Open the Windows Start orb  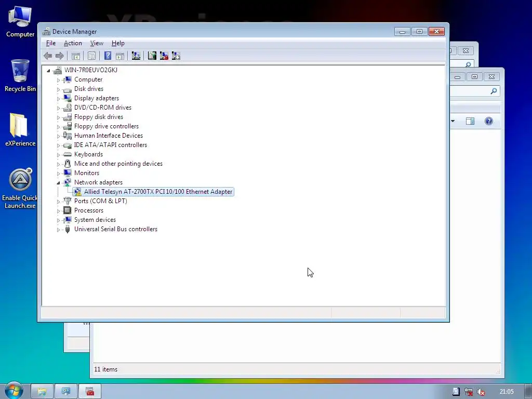point(14,391)
